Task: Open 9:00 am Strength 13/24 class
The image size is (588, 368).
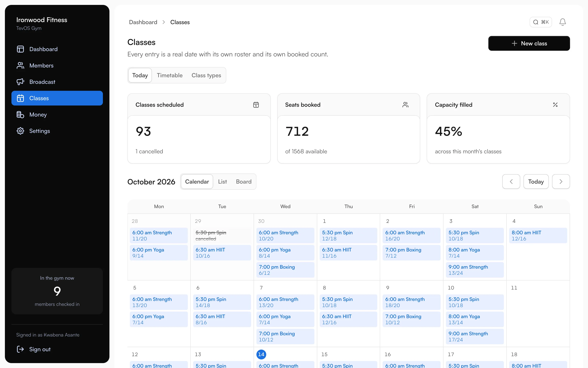Action: point(475,270)
